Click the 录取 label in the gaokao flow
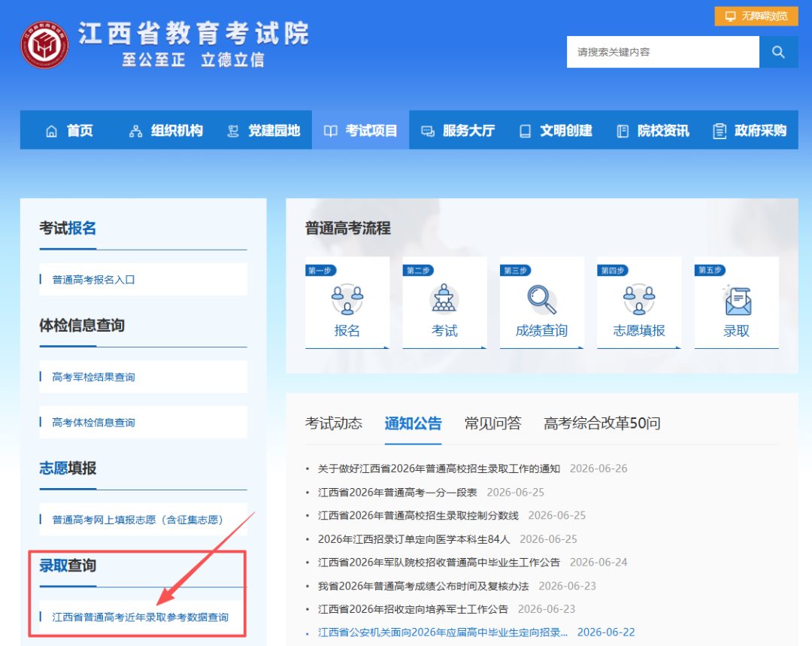Viewport: 812px width, 646px height. click(x=736, y=330)
